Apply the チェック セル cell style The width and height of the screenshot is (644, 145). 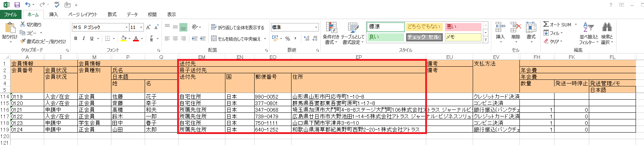coord(424,37)
